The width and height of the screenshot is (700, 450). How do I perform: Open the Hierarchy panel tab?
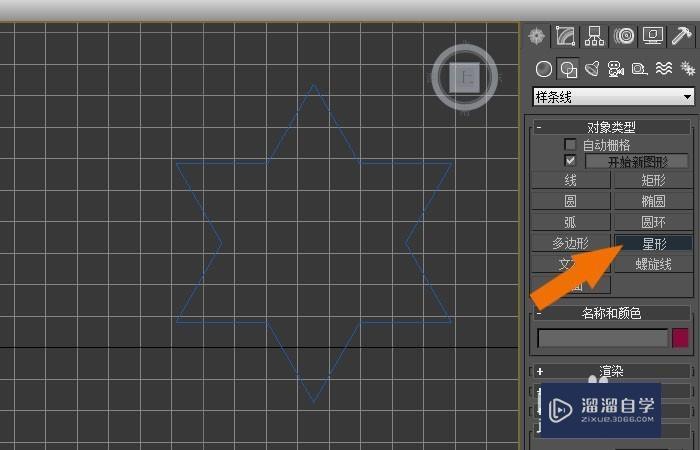[594, 36]
